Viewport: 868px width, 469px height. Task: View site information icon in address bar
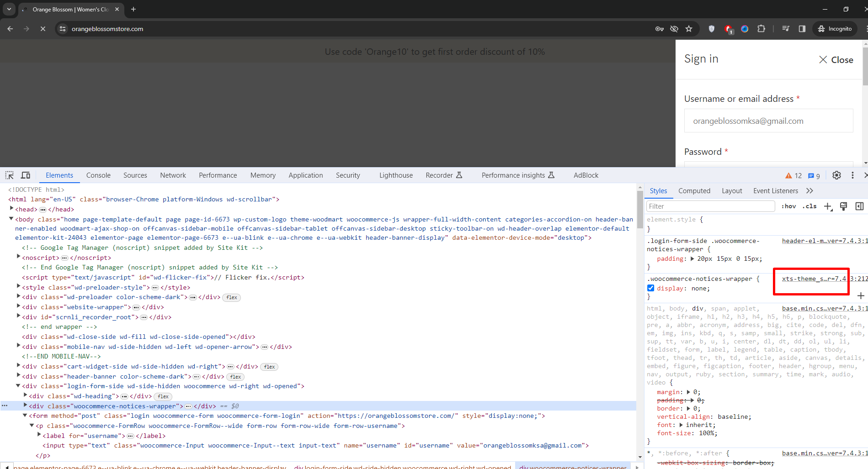click(x=63, y=29)
